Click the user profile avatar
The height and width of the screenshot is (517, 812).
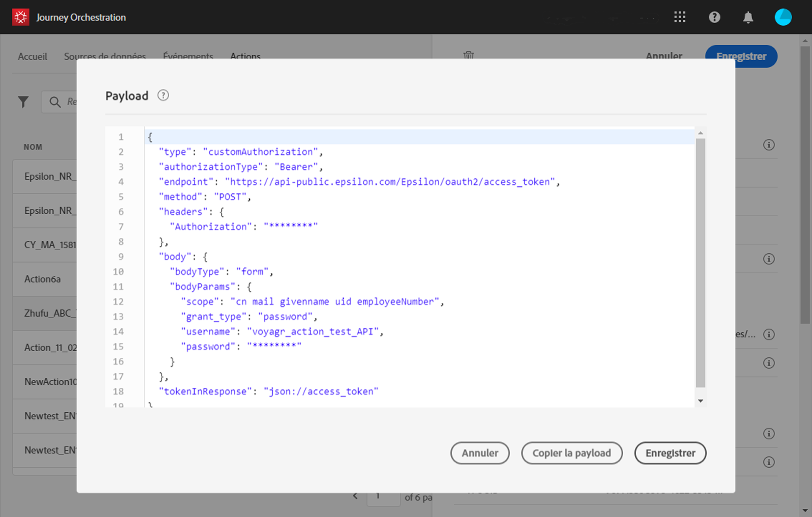pos(783,17)
